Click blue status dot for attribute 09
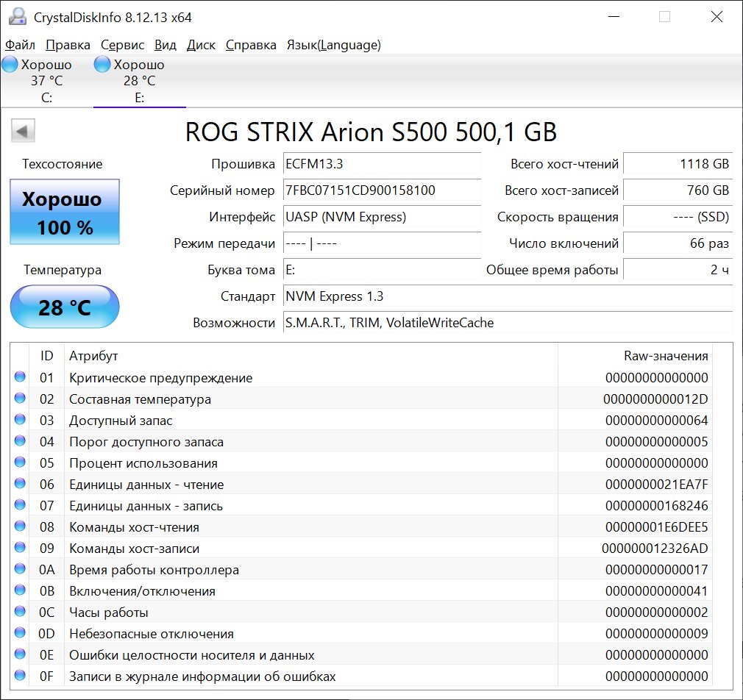The width and height of the screenshot is (743, 700). click(20, 548)
